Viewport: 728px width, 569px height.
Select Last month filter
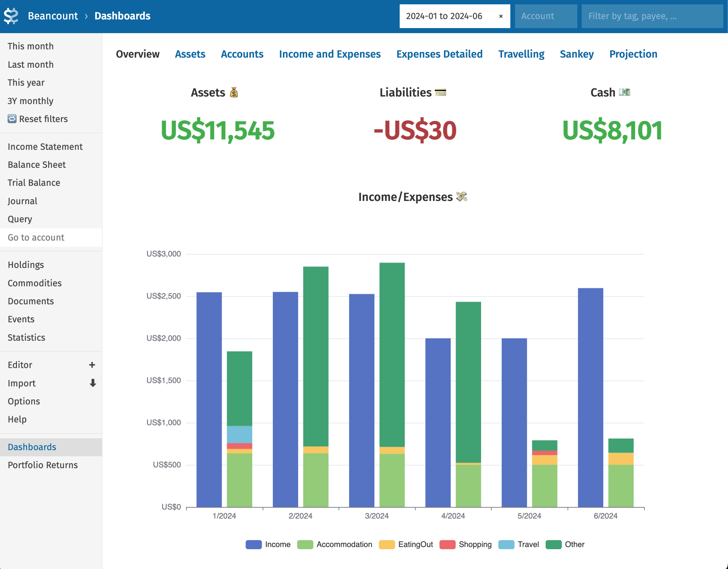[x=51, y=64]
